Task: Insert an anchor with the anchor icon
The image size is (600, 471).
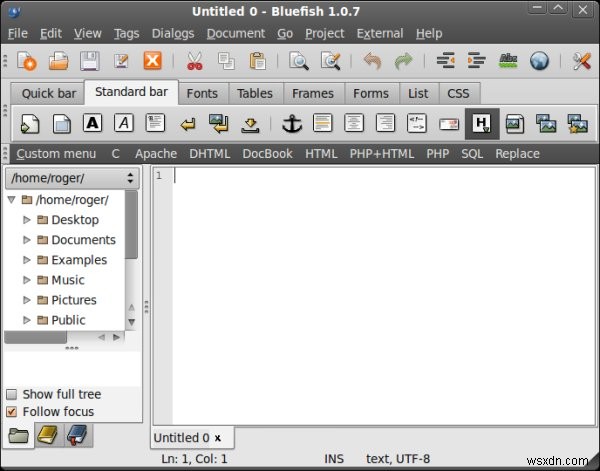Action: point(292,124)
